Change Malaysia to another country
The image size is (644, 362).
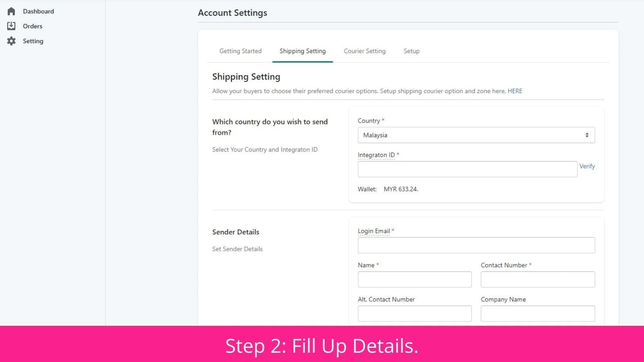(476, 135)
